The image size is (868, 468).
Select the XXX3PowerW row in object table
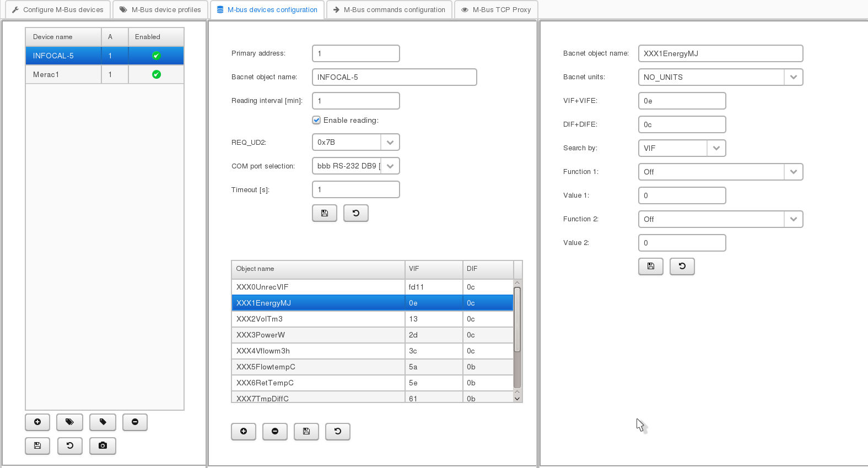pyautogui.click(x=317, y=335)
